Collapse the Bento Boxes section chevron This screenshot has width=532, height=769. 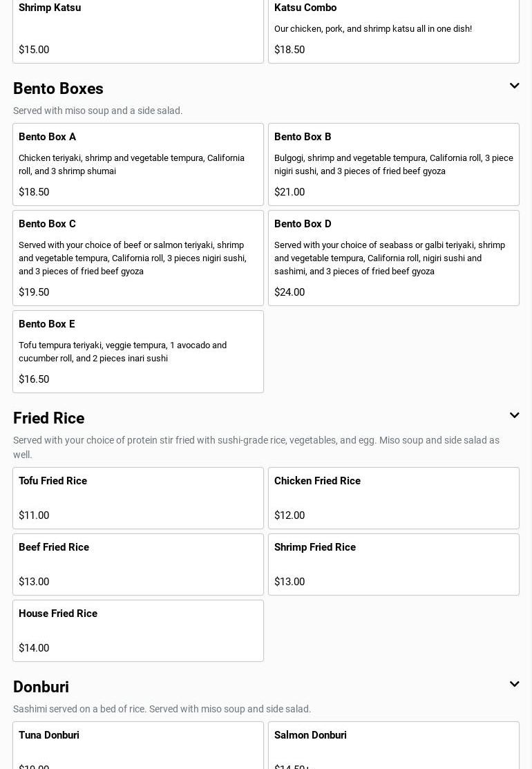(514, 86)
